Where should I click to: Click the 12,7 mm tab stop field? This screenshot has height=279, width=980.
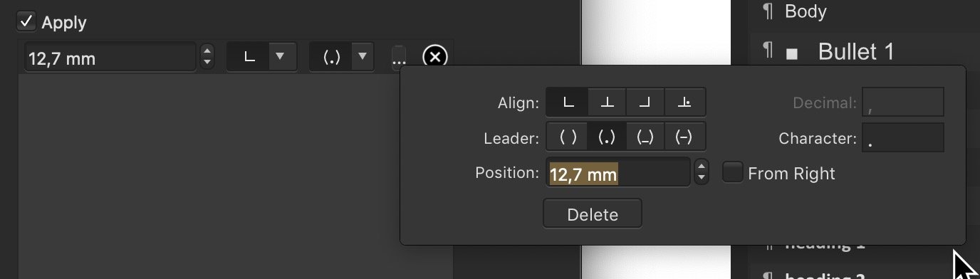[x=110, y=57]
